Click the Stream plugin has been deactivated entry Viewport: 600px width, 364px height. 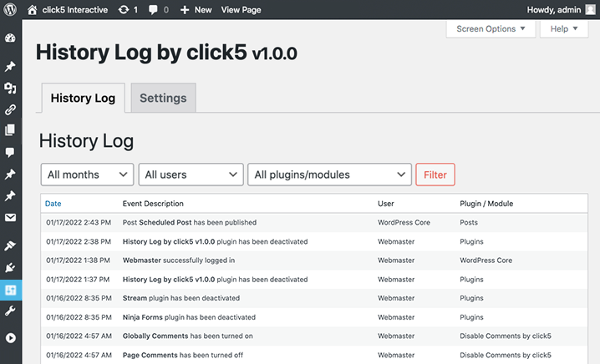[181, 298]
